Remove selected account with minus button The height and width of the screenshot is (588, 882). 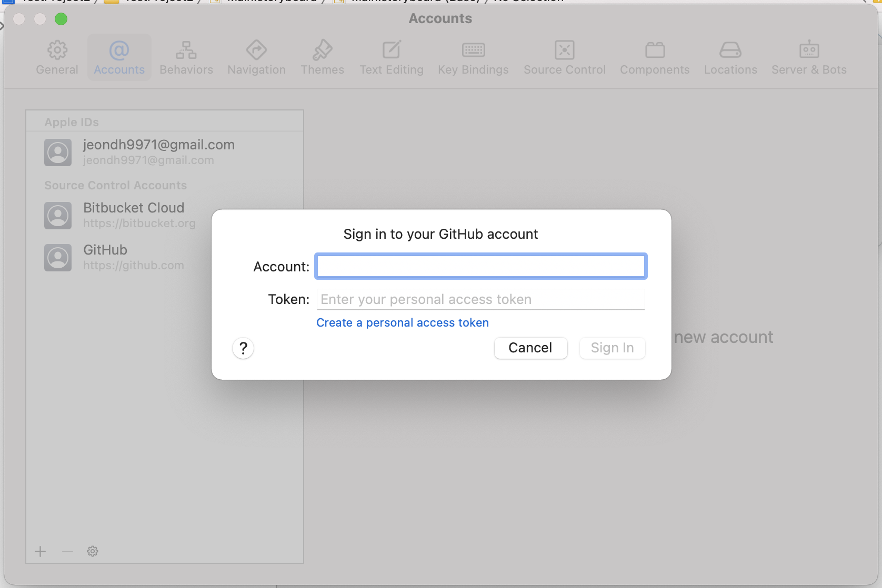(67, 551)
